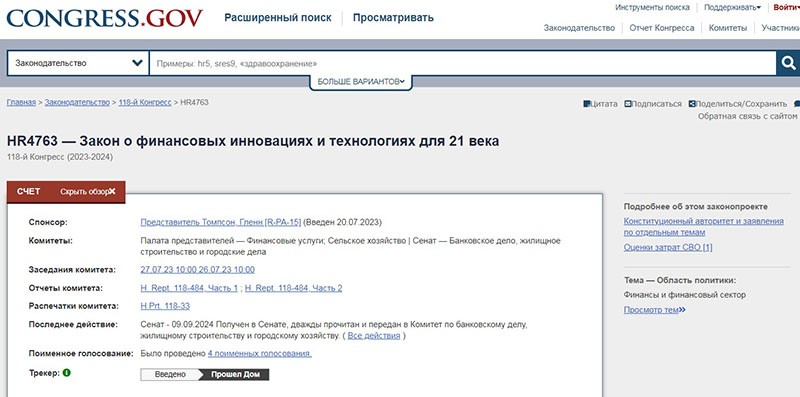Click Все действия link
The height and width of the screenshot is (397, 800).
click(x=374, y=336)
